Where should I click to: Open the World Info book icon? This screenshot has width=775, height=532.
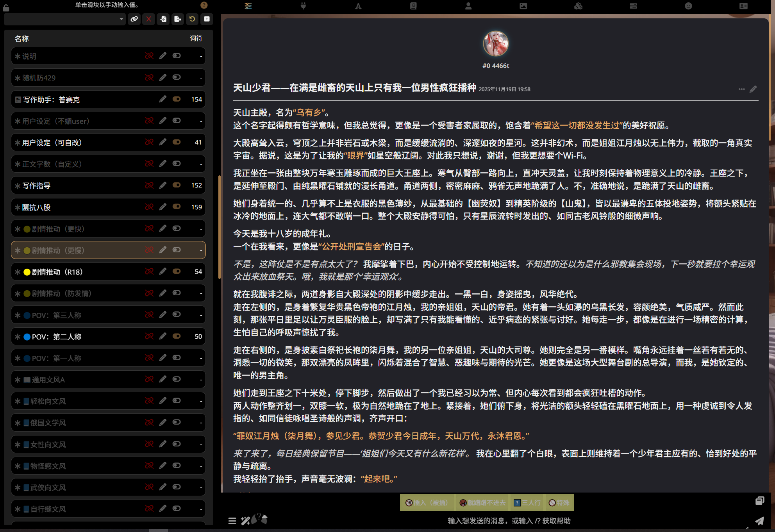(x=413, y=6)
